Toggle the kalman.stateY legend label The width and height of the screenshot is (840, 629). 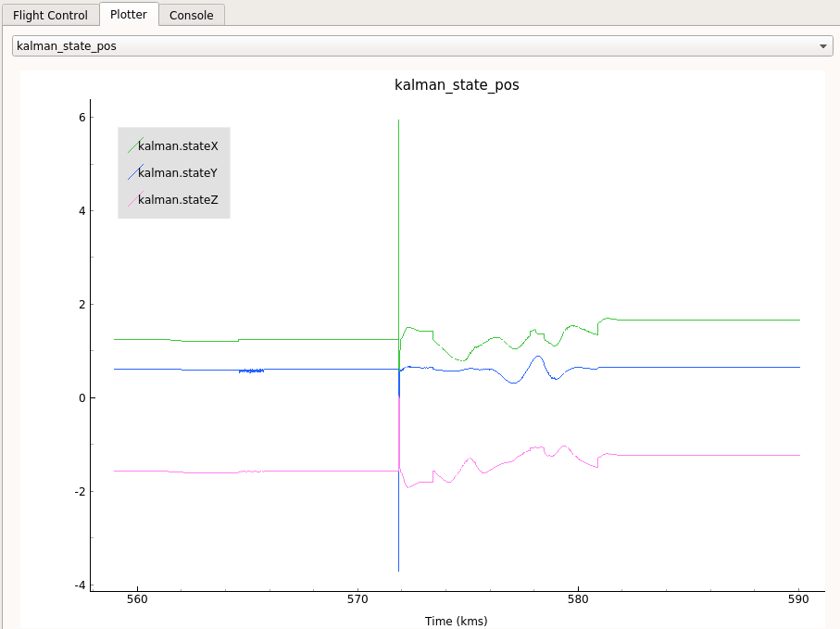pos(178,172)
